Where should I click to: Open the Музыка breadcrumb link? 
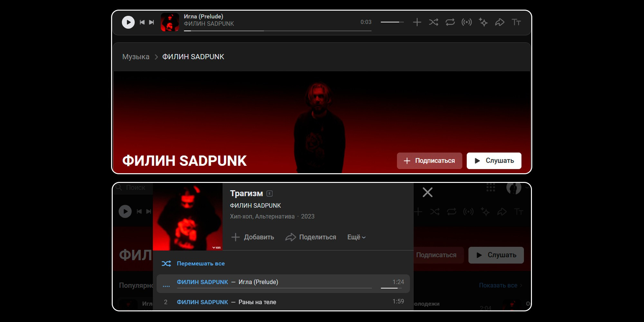[135, 57]
